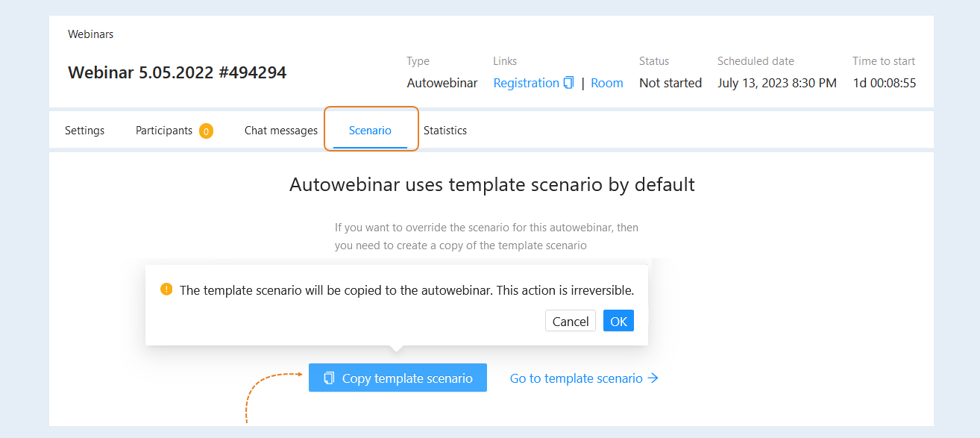
Task: Open the Chat messages tab
Action: coord(281,131)
